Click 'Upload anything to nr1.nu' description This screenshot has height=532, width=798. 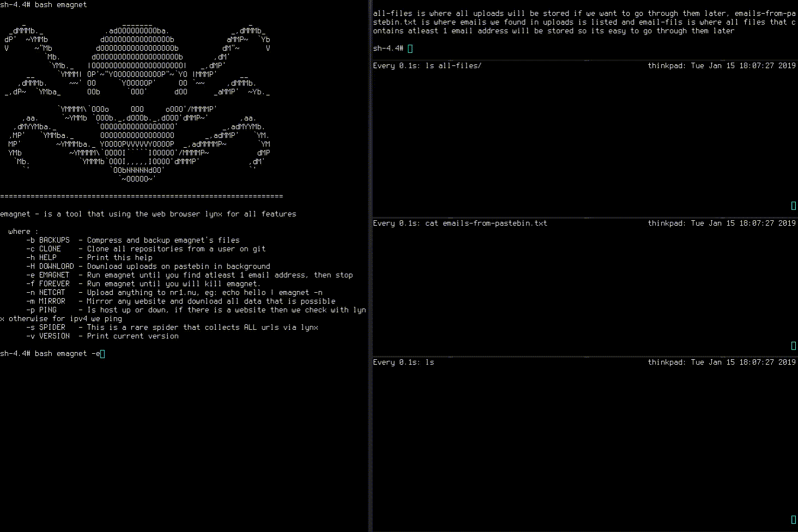pyautogui.click(x=205, y=293)
